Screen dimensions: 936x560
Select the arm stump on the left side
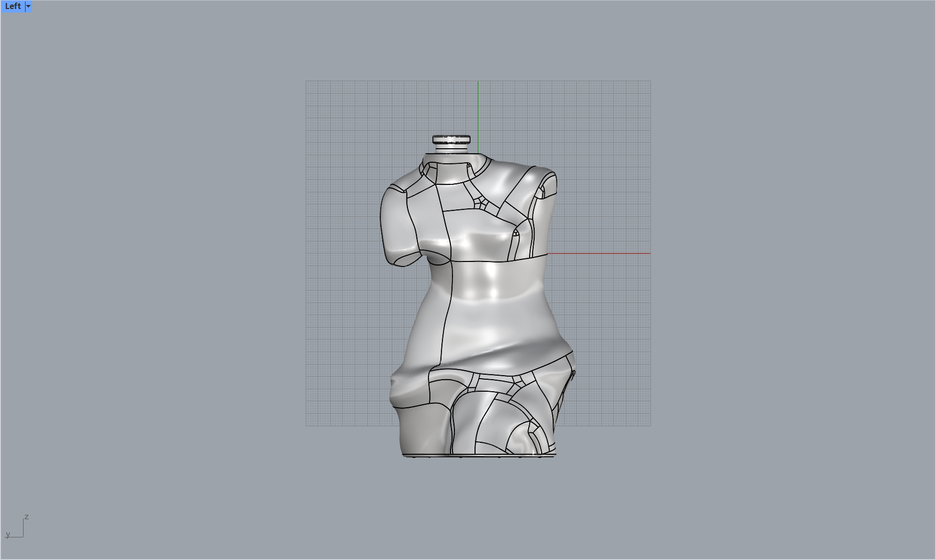pos(397,225)
